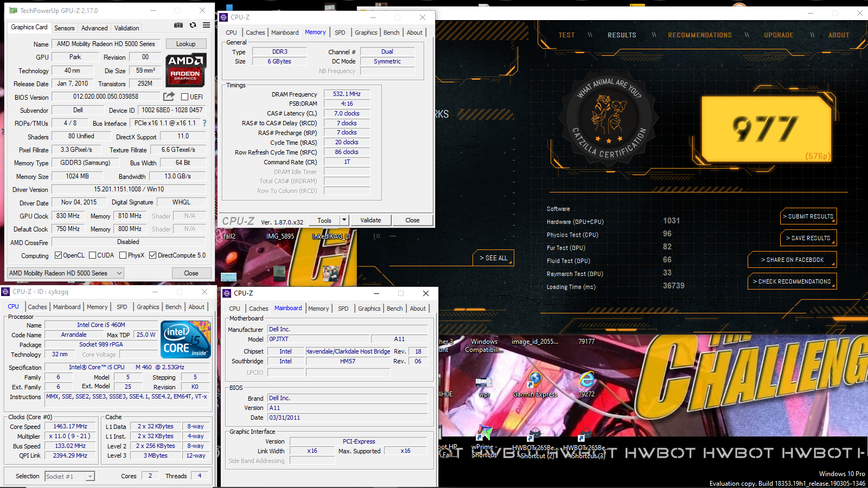Image resolution: width=868 pixels, height=488 pixels.
Task: Open Catzilla UPGRADE menu item
Action: [x=778, y=35]
